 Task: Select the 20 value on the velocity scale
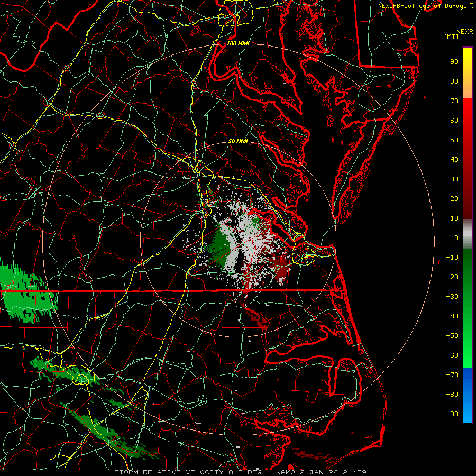(x=454, y=198)
